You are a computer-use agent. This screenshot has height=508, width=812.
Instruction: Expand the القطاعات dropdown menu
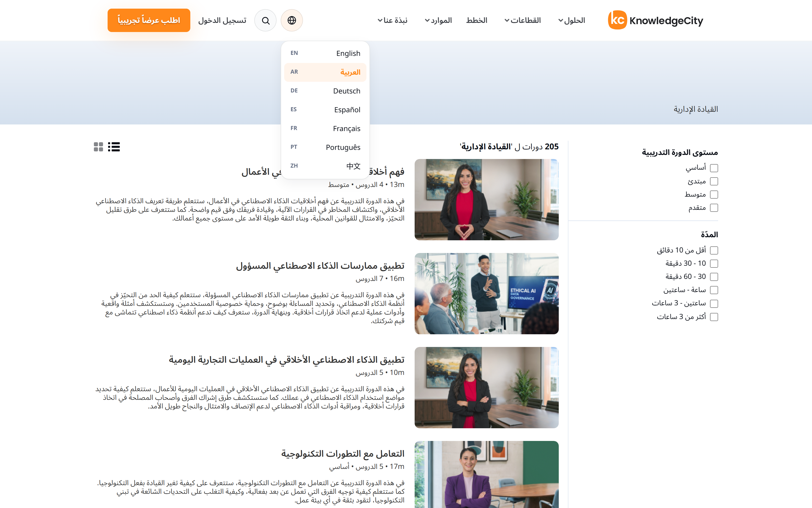pos(523,21)
